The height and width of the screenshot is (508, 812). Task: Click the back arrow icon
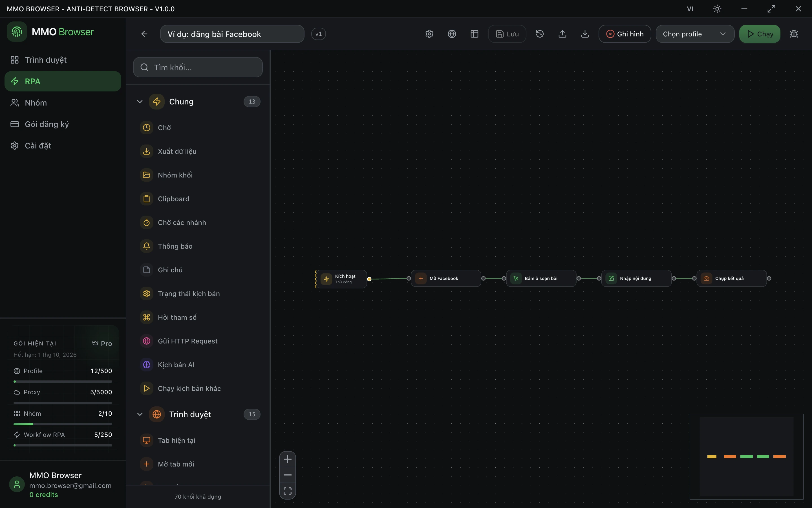point(144,34)
